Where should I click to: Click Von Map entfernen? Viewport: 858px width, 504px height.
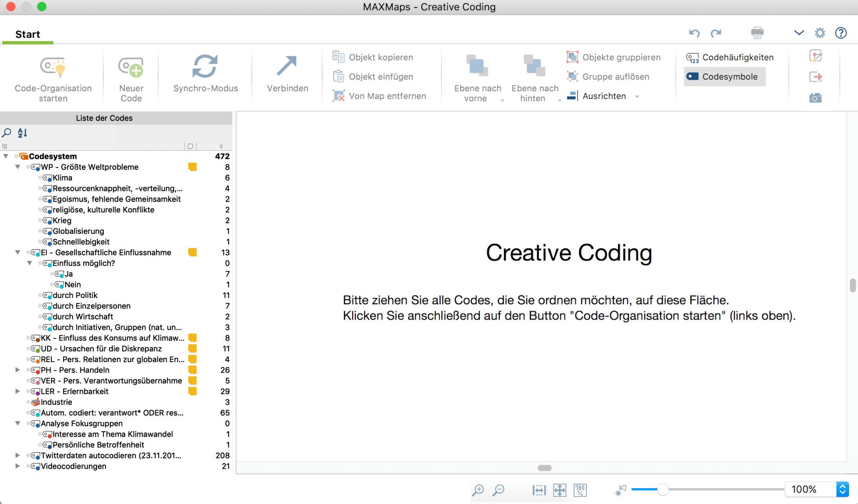tap(379, 96)
